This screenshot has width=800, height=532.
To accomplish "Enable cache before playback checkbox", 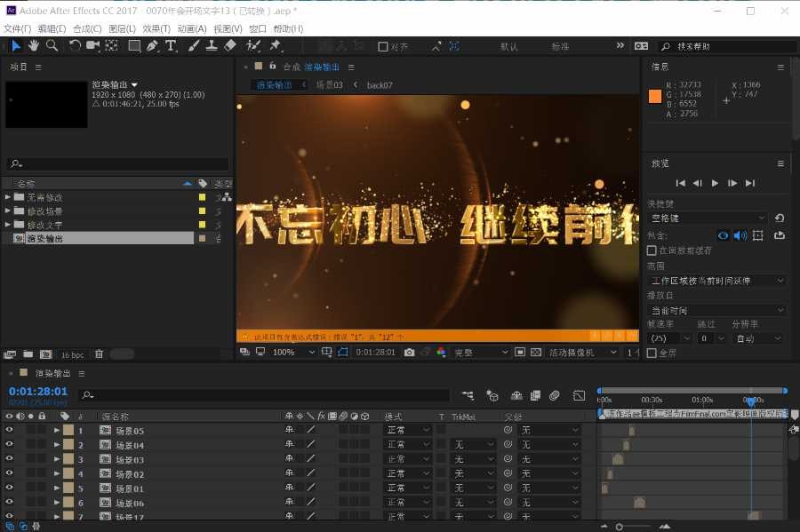I will [652, 250].
